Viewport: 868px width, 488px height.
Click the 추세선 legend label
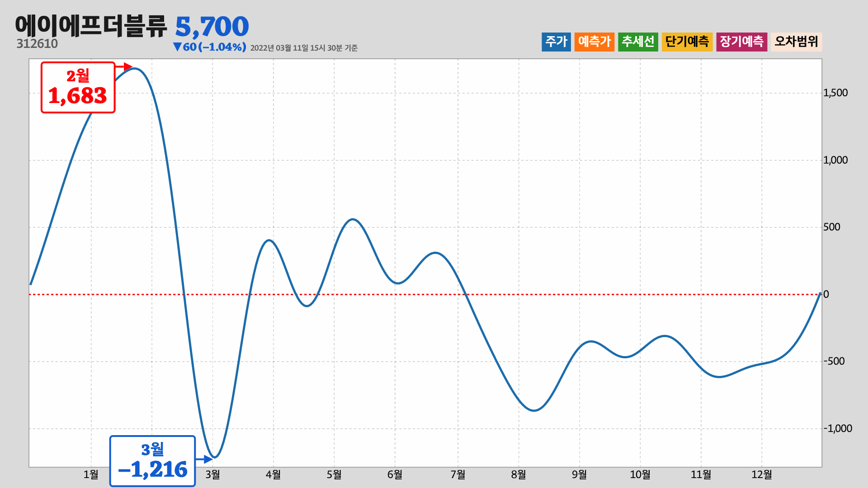point(638,42)
